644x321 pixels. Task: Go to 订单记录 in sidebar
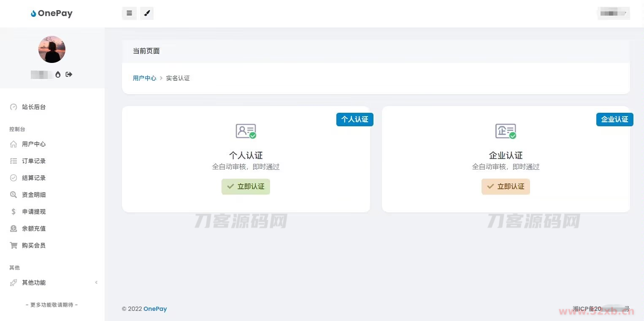(x=34, y=161)
